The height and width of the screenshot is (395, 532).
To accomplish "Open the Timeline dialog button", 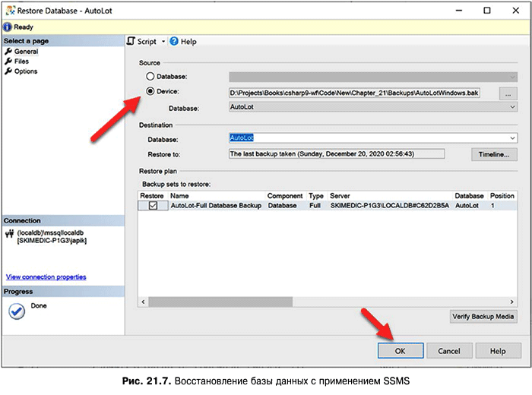I will [494, 155].
